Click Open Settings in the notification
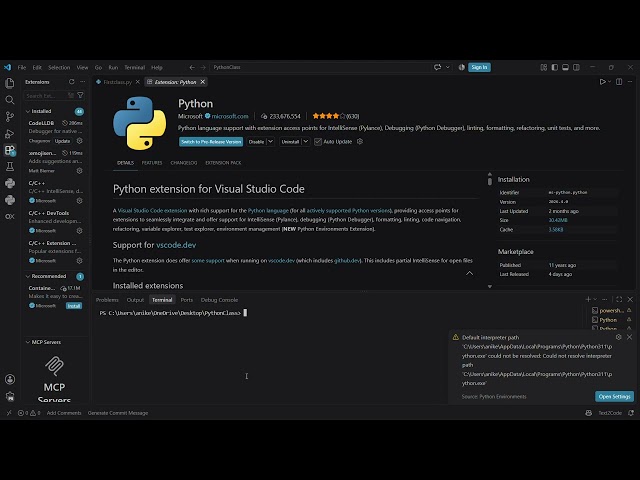Image resolution: width=640 pixels, height=480 pixels. coord(614,396)
